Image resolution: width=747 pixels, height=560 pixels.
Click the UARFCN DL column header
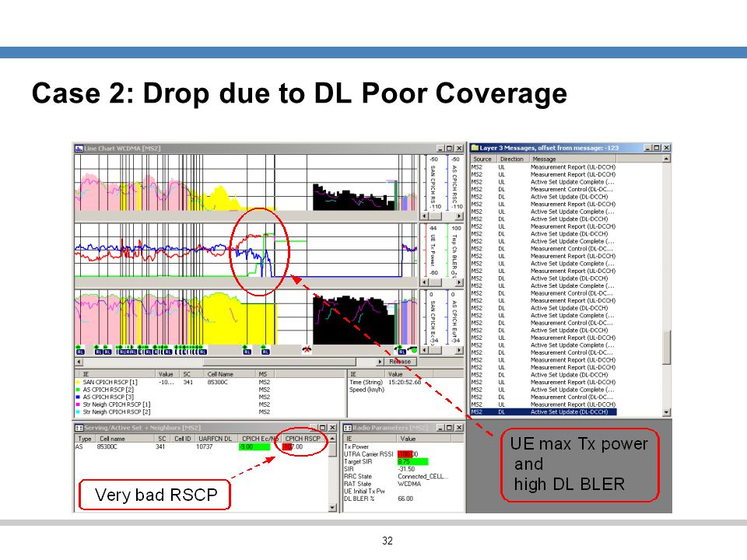click(x=216, y=439)
